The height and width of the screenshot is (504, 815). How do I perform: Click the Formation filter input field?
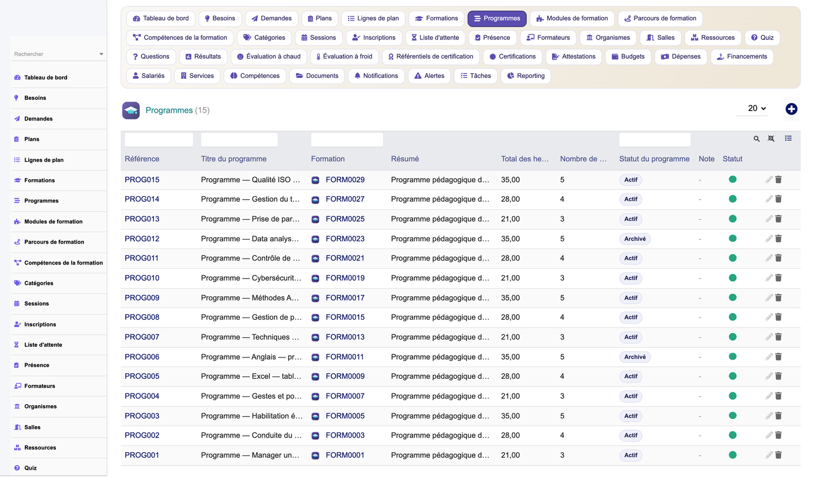(347, 140)
